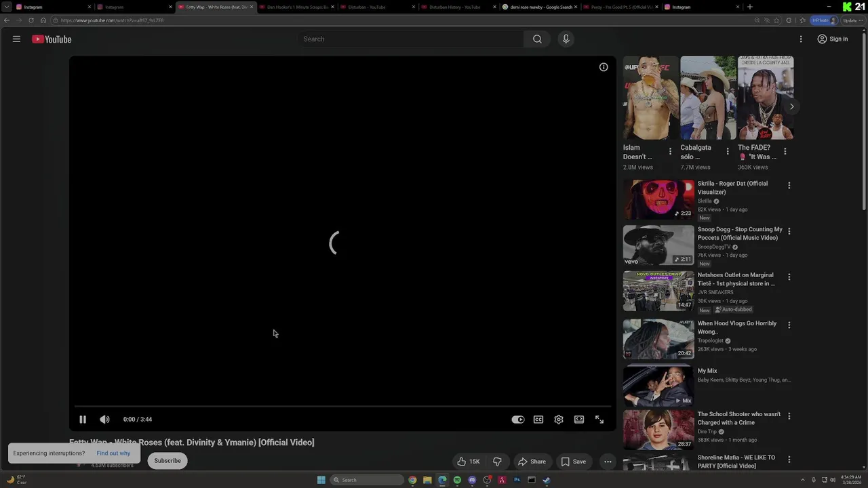Click the taskbar Search box

pyautogui.click(x=367, y=480)
